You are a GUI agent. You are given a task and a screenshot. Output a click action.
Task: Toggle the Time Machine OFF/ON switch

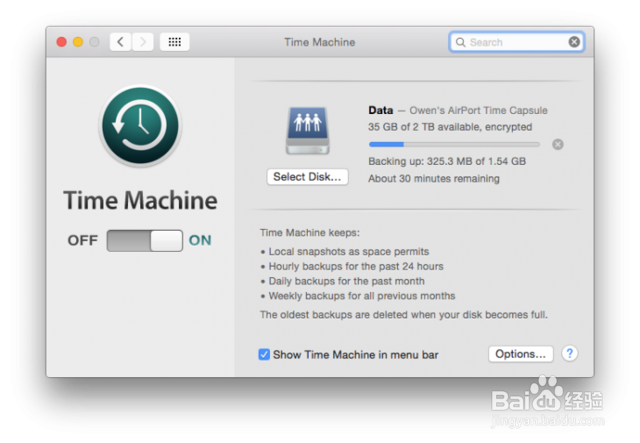click(x=144, y=240)
